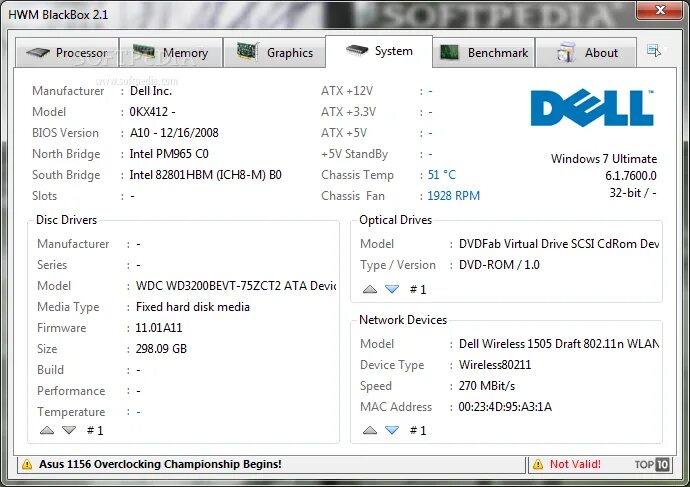Click the disk size 298.09 GB
This screenshot has height=487, width=690.
pos(161,349)
